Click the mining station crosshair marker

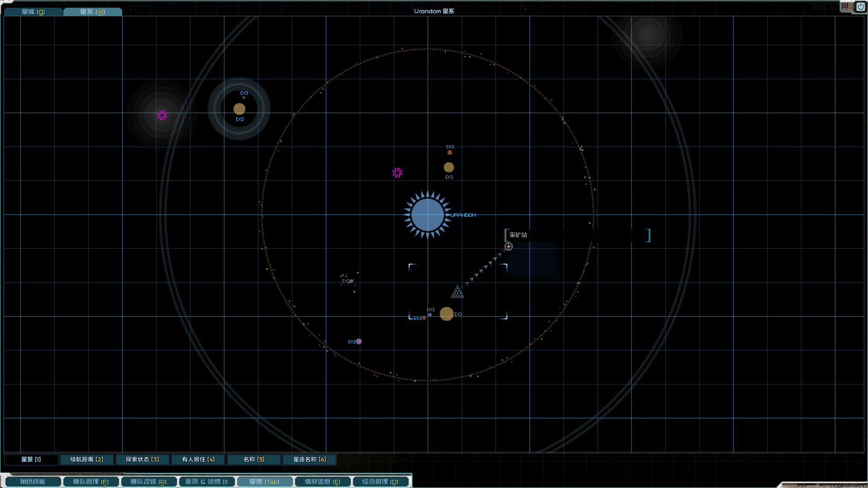(x=509, y=246)
